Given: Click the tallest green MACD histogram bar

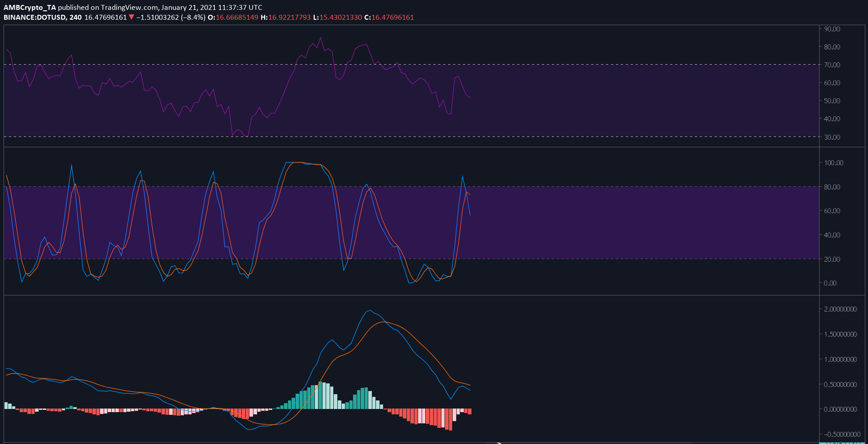Looking at the screenshot, I should pos(320,395).
